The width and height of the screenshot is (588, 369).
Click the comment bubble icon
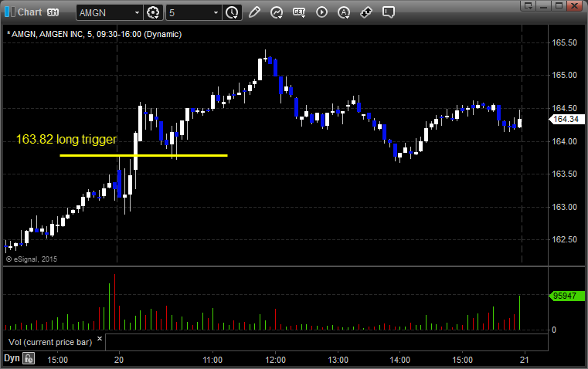point(388,12)
